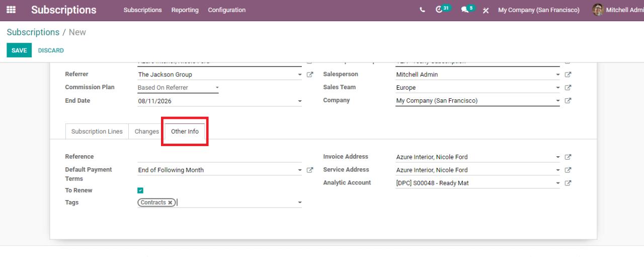Open the apps grid menu icon

click(11, 10)
